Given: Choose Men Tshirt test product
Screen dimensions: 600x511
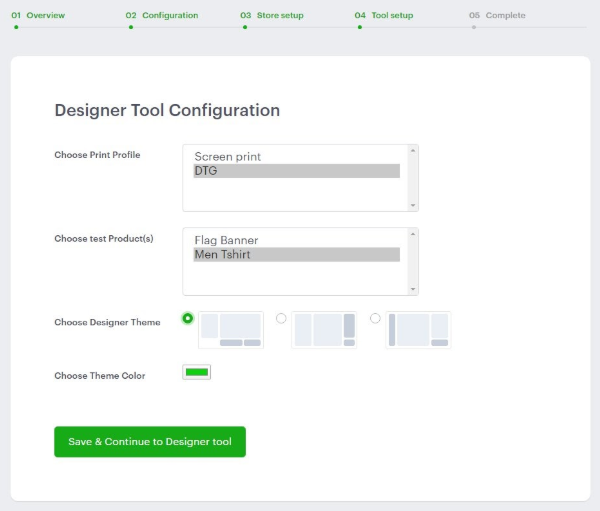Looking at the screenshot, I should point(295,255).
